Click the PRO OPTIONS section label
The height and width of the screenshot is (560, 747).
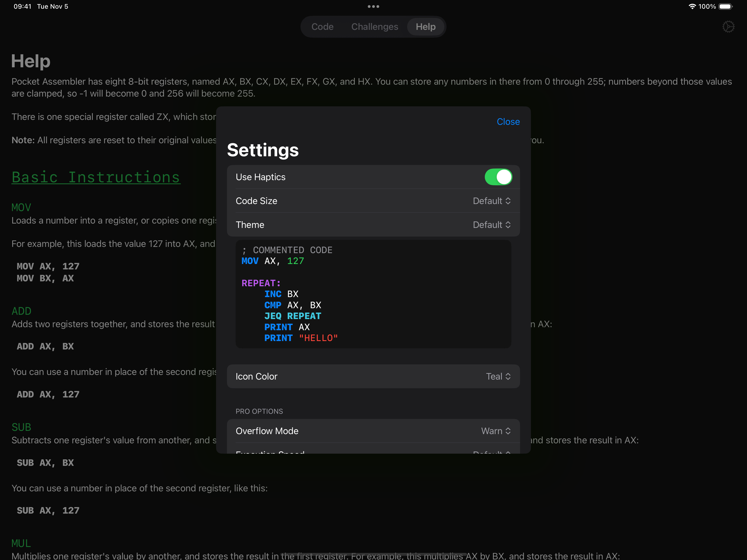pyautogui.click(x=259, y=411)
